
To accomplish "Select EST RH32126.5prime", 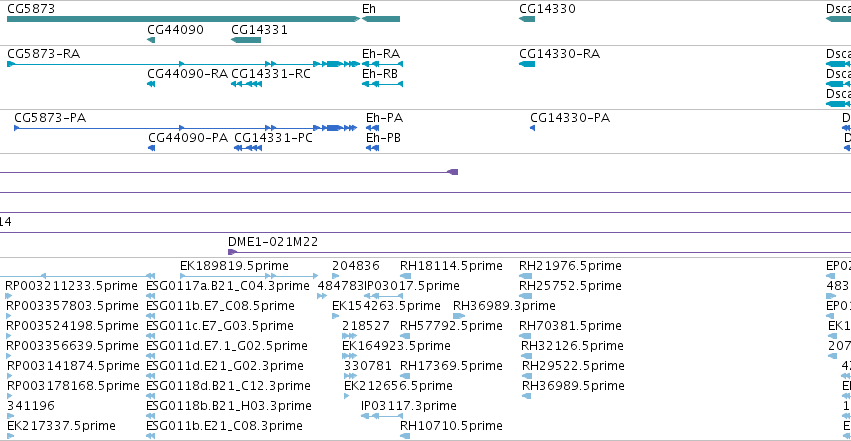I will tap(572, 346).
